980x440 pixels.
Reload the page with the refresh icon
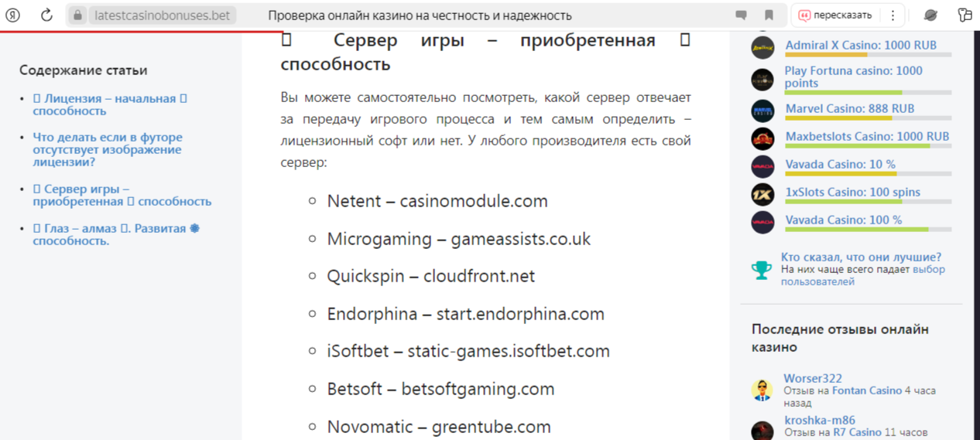tap(46, 15)
